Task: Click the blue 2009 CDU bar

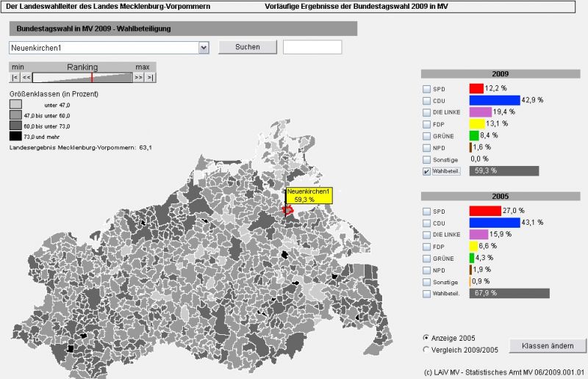Action: pyautogui.click(x=495, y=100)
